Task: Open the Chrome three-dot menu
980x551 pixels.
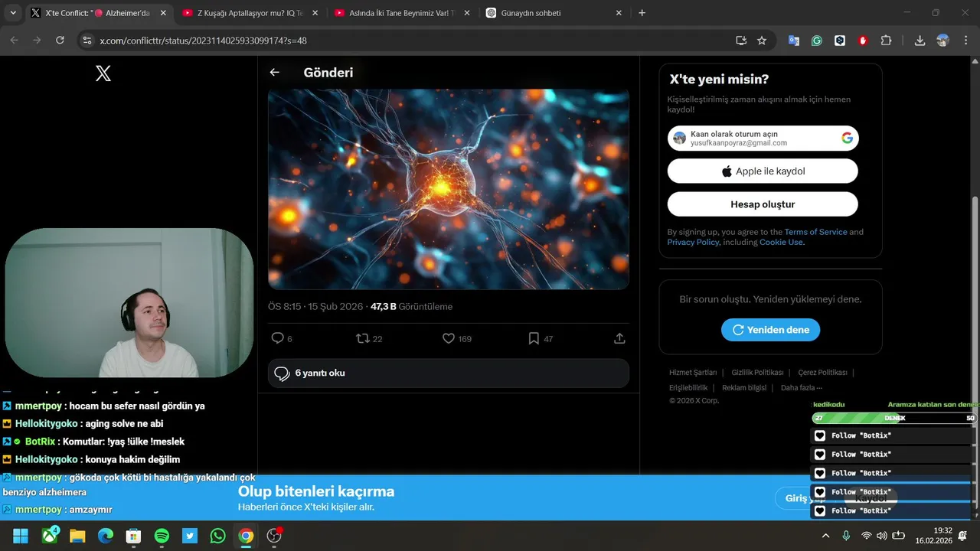Action: pyautogui.click(x=965, y=41)
